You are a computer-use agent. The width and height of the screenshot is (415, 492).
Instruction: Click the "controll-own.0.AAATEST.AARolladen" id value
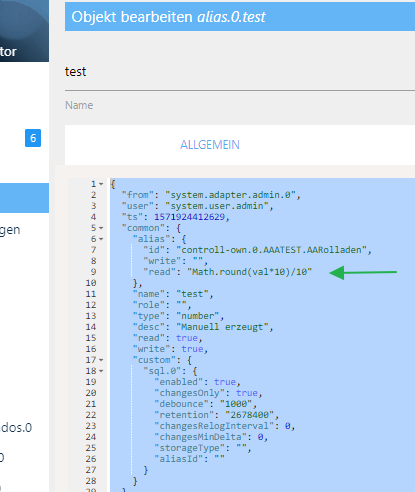(x=272, y=250)
